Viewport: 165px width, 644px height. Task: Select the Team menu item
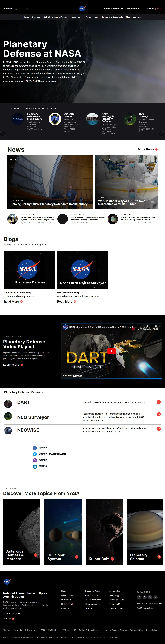[x=96, y=17]
